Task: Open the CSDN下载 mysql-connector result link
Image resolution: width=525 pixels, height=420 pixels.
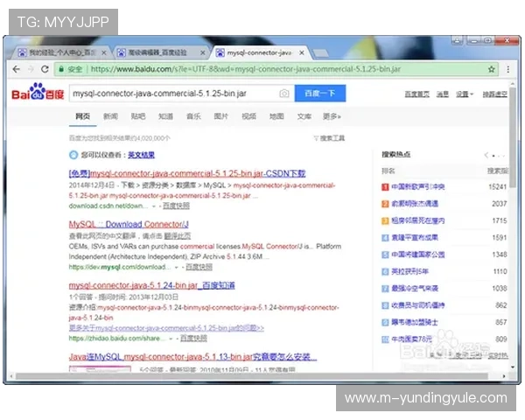Action: 187,173
